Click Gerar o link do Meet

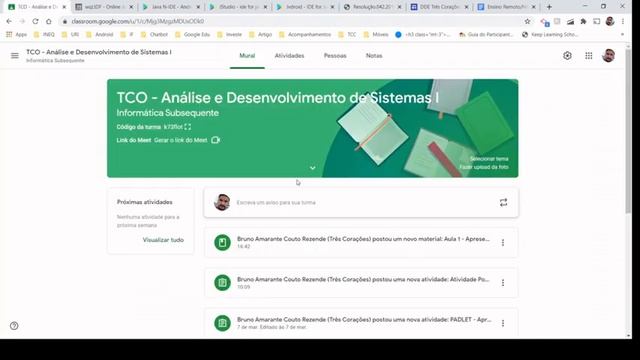(180, 140)
